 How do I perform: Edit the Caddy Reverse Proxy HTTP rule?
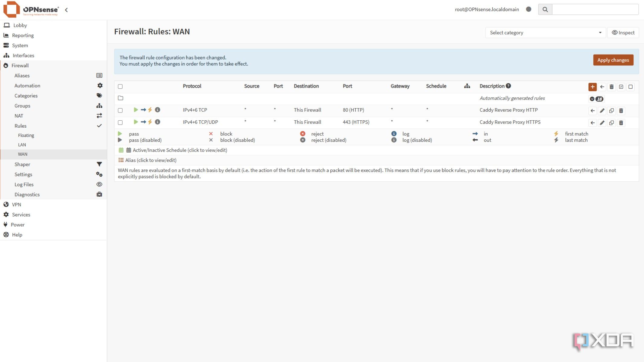(x=602, y=111)
